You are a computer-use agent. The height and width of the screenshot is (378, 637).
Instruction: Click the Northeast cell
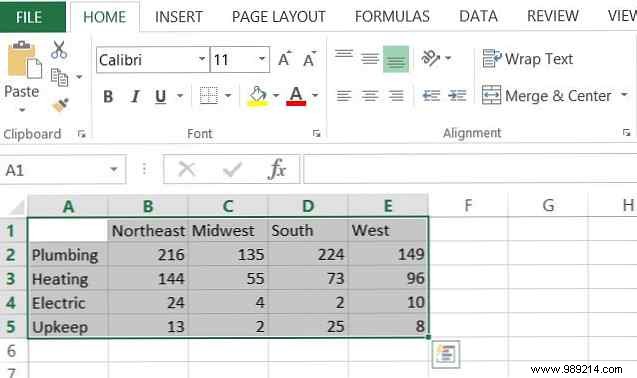[x=148, y=230]
